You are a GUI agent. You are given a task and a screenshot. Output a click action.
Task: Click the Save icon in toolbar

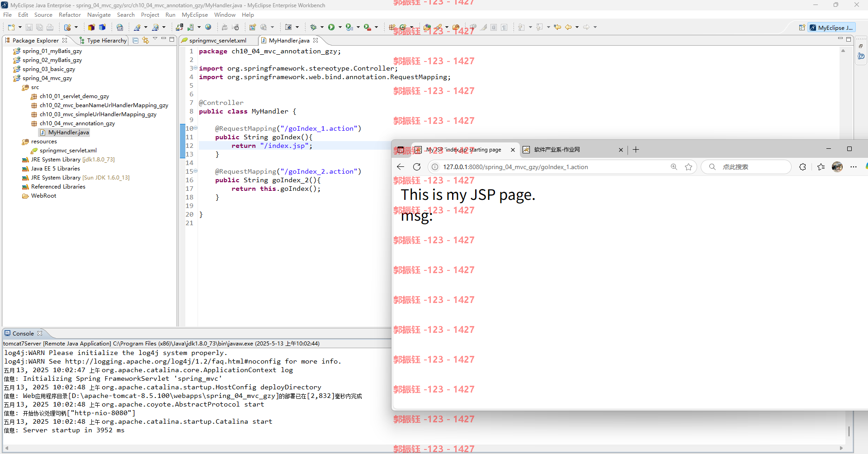(29, 27)
